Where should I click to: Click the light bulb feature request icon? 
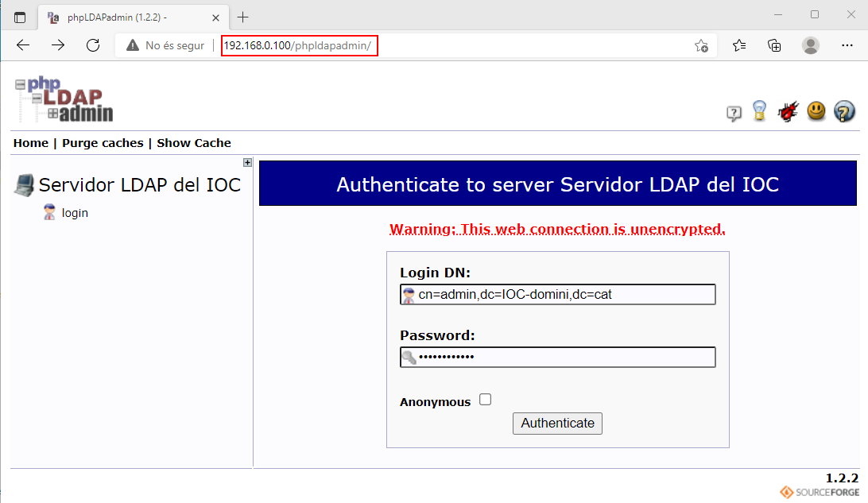759,112
